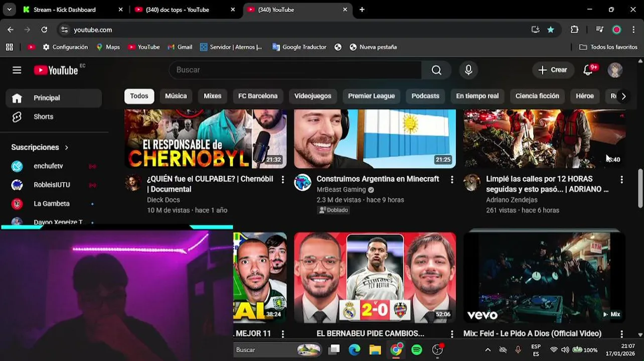The width and height of the screenshot is (644, 361).
Task: Open Chrome three-dot menu
Action: click(x=633, y=30)
